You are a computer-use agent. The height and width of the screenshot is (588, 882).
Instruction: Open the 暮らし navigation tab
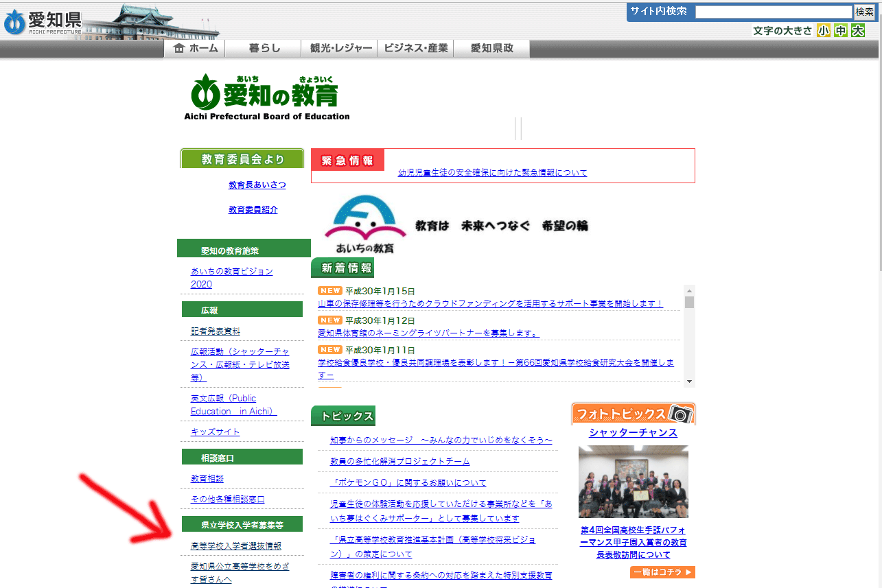click(264, 48)
